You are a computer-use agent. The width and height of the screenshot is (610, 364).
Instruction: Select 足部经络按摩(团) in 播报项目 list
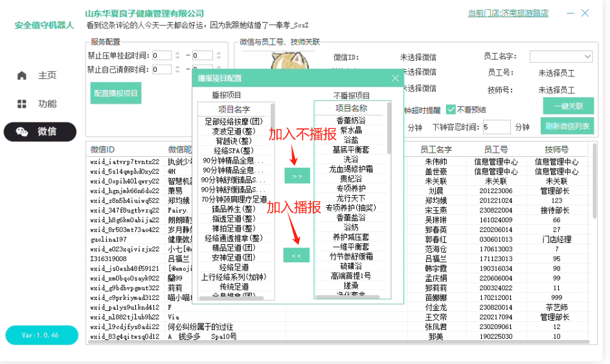coord(234,121)
